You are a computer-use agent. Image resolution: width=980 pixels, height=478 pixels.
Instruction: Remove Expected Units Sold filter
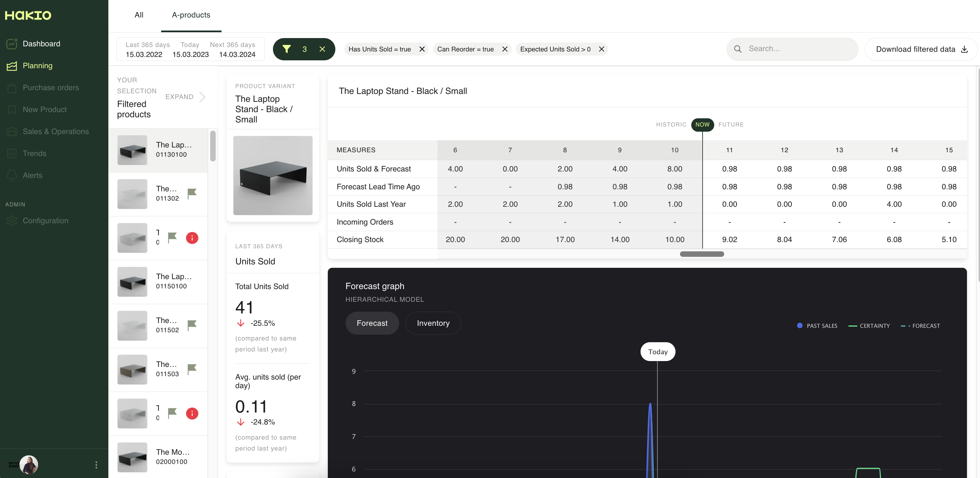[x=601, y=49]
